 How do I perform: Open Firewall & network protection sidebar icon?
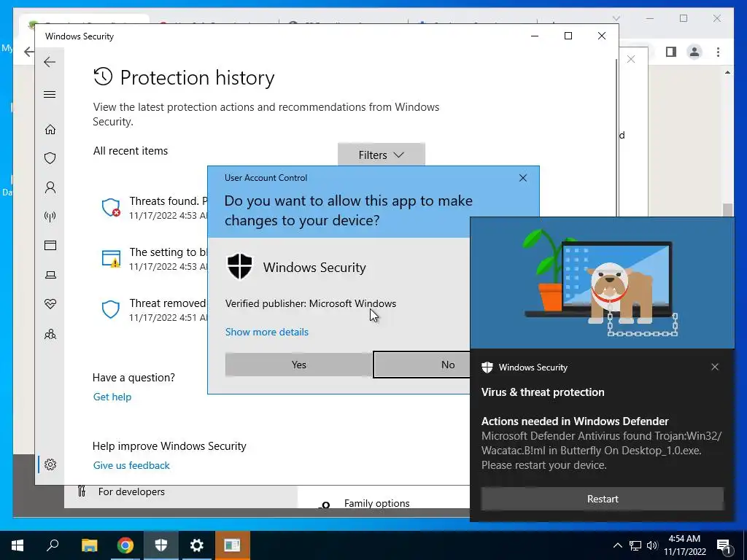coord(50,217)
